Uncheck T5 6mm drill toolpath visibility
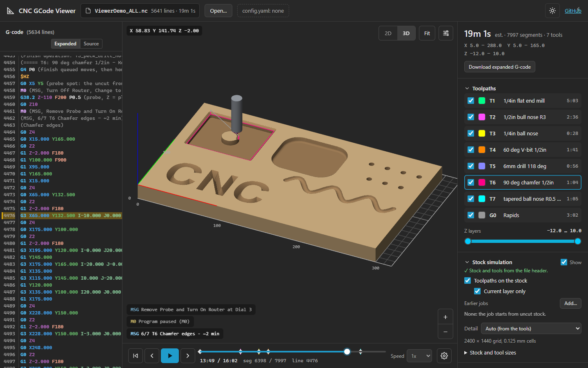 pyautogui.click(x=471, y=166)
